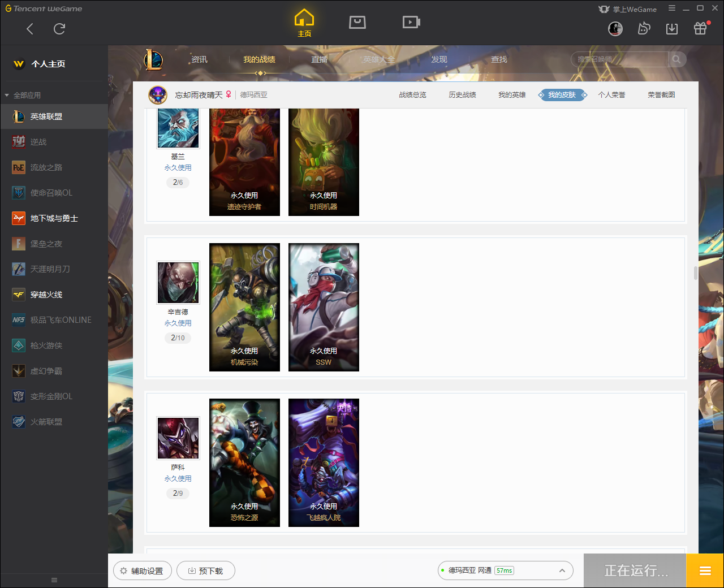Open 英雄大全 navigation tab
Viewport: 724px width, 588px height.
pos(379,59)
